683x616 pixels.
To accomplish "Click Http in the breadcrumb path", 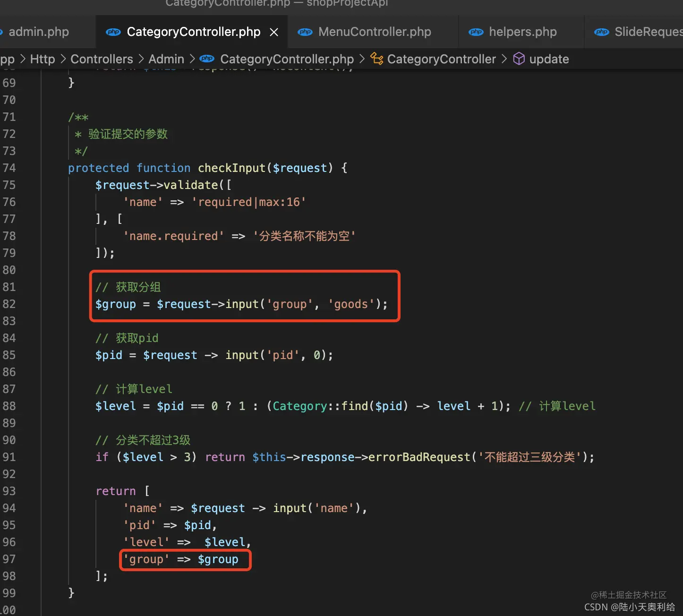I will coord(43,59).
